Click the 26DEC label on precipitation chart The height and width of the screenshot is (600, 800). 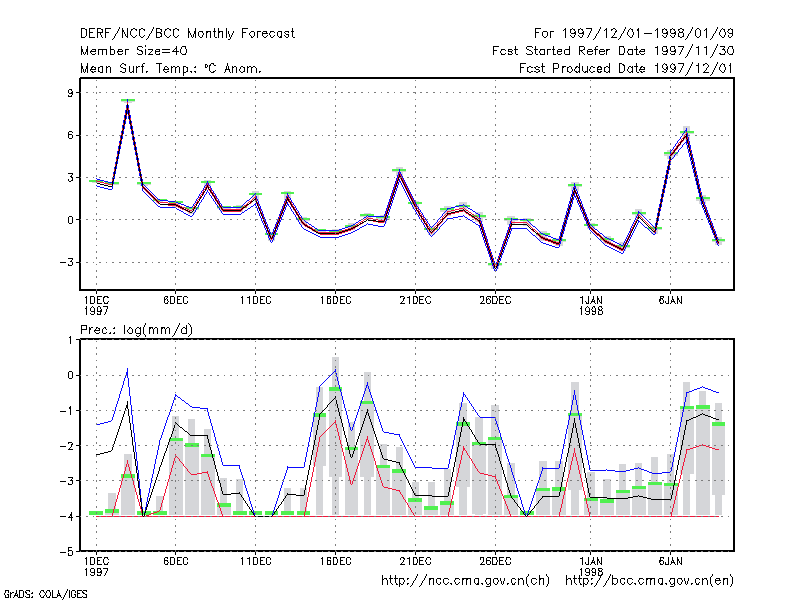coord(495,561)
